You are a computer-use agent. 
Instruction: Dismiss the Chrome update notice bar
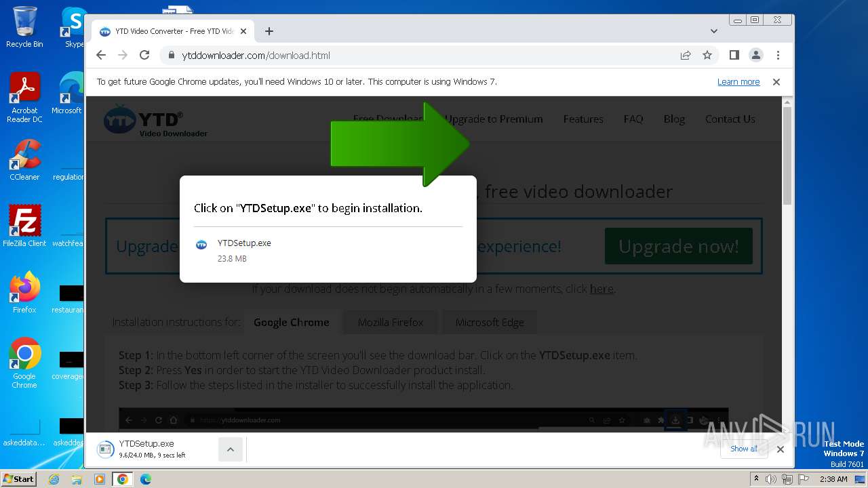[776, 82]
